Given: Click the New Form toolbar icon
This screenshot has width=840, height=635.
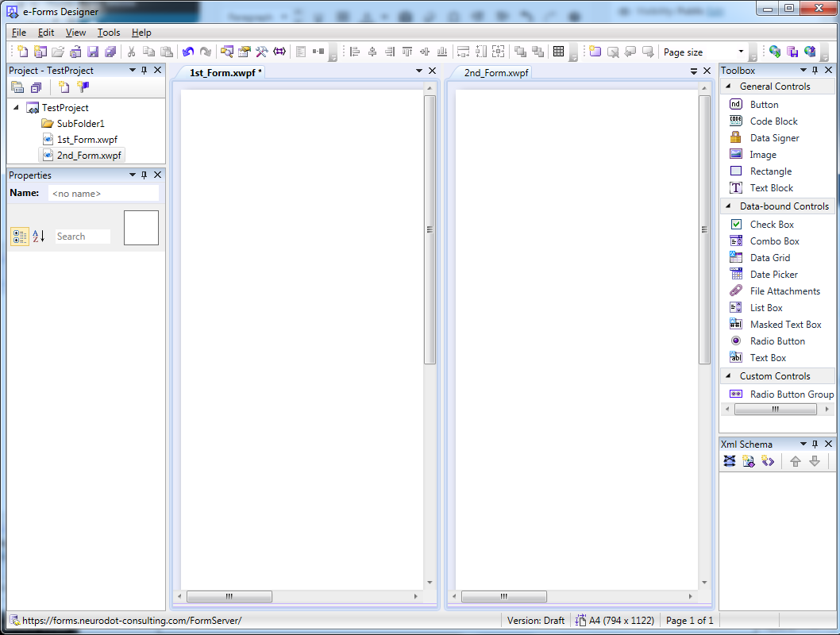Looking at the screenshot, I should click(x=22, y=52).
